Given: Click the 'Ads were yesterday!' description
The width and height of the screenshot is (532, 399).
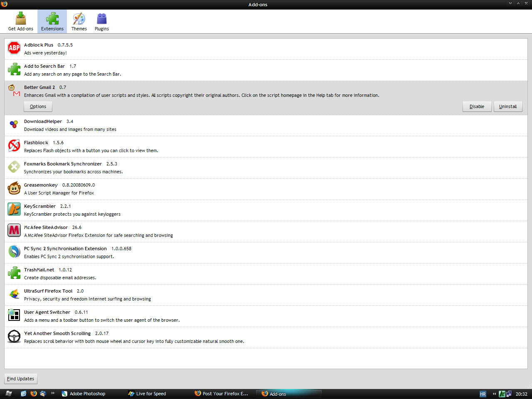Looking at the screenshot, I should click(x=45, y=53).
